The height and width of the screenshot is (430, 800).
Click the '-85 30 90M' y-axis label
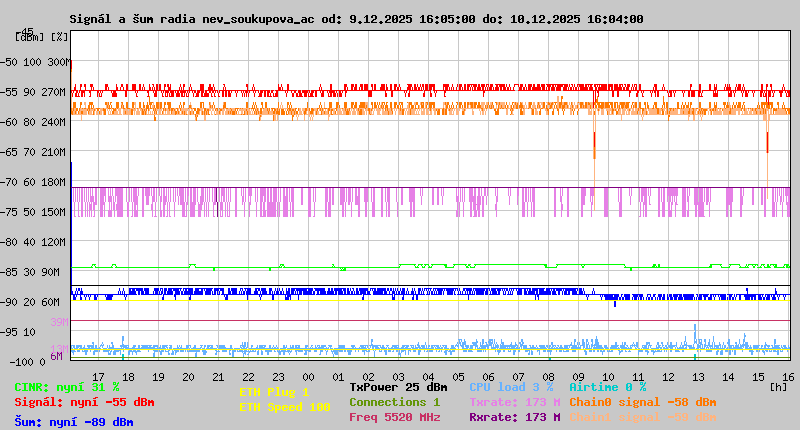point(30,272)
